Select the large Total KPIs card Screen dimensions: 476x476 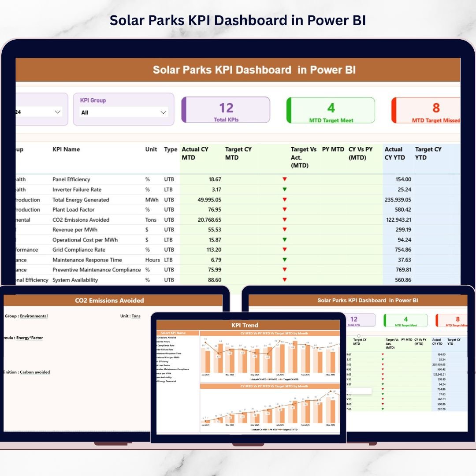pos(226,110)
